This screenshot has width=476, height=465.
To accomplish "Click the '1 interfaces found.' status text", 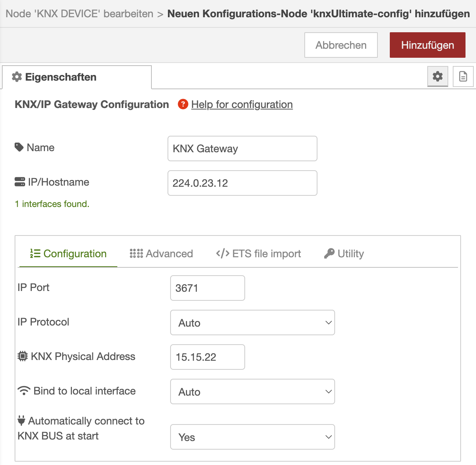I will click(52, 204).
